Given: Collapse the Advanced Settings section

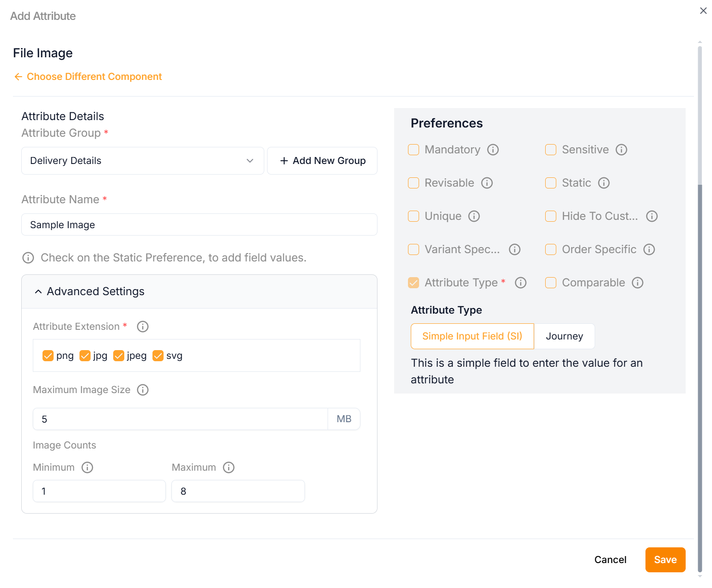Looking at the screenshot, I should (38, 291).
